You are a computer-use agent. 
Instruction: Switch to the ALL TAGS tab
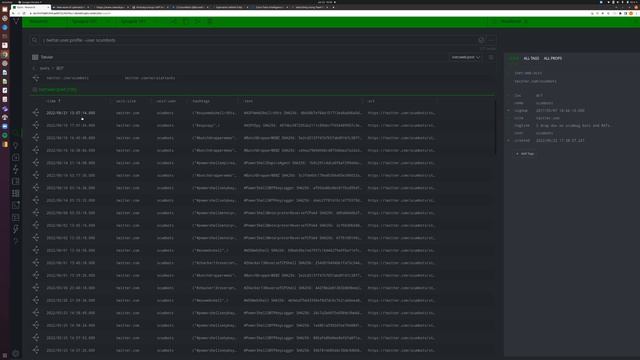tap(531, 58)
